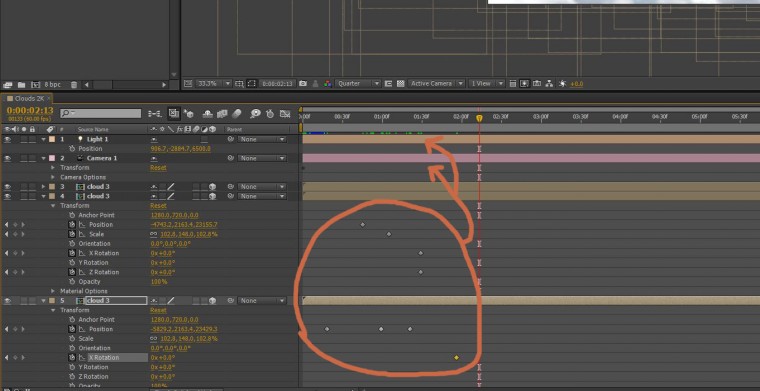Toggle hide shy layers icon
760x391 pixels.
tap(208, 114)
